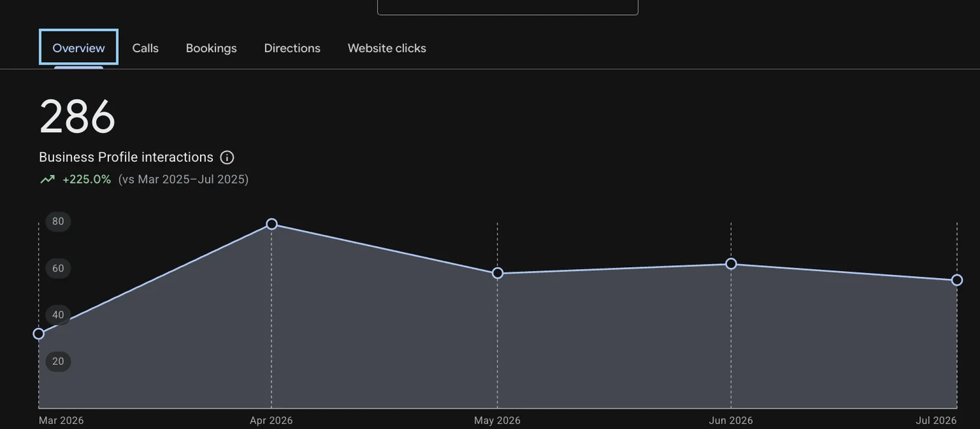The image size is (980, 429).
Task: Click the Jul 2026 axis label
Action: click(936, 421)
